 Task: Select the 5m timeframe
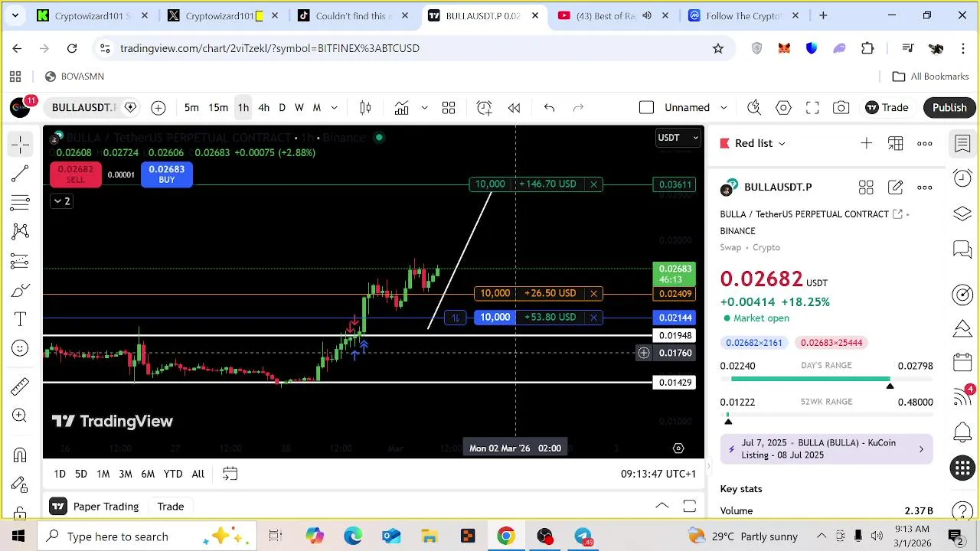tap(191, 108)
